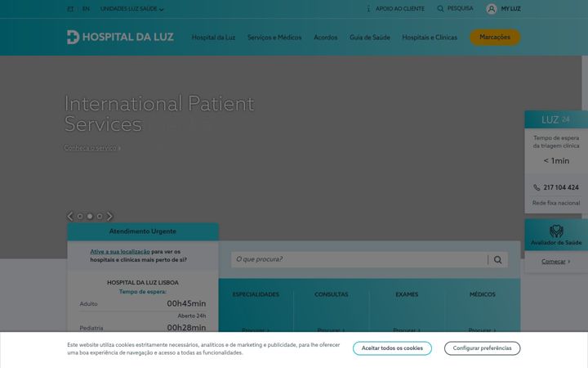
Task: Click Aceitar todos os cookies button
Action: [x=392, y=348]
